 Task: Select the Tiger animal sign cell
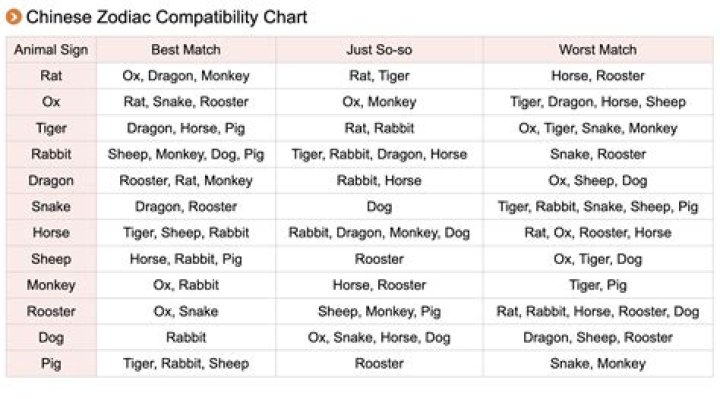point(51,128)
